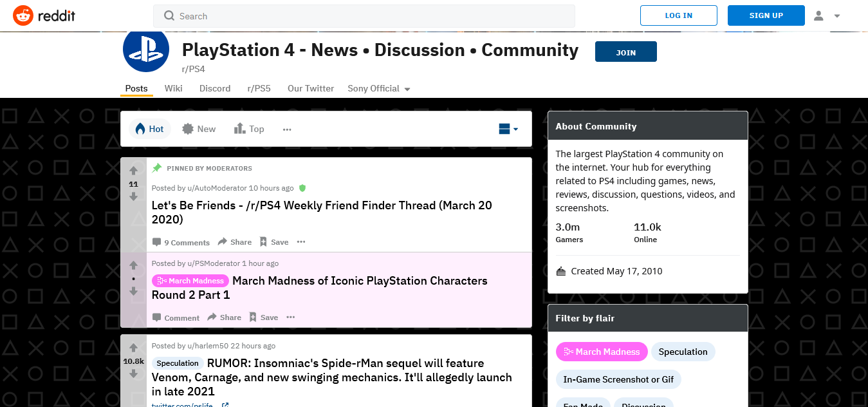Open comments on the Friend Finder thread
The width and height of the screenshot is (868, 407).
[x=181, y=242]
